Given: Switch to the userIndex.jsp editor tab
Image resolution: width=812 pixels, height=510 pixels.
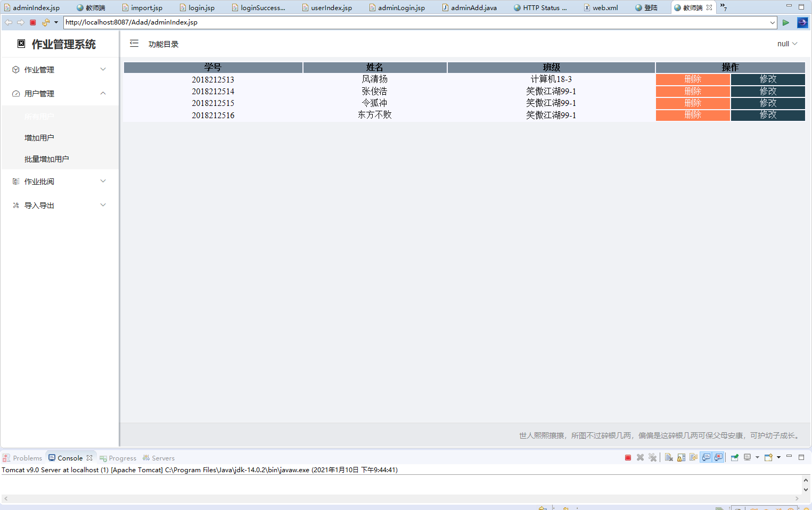Looking at the screenshot, I should click(327, 7).
